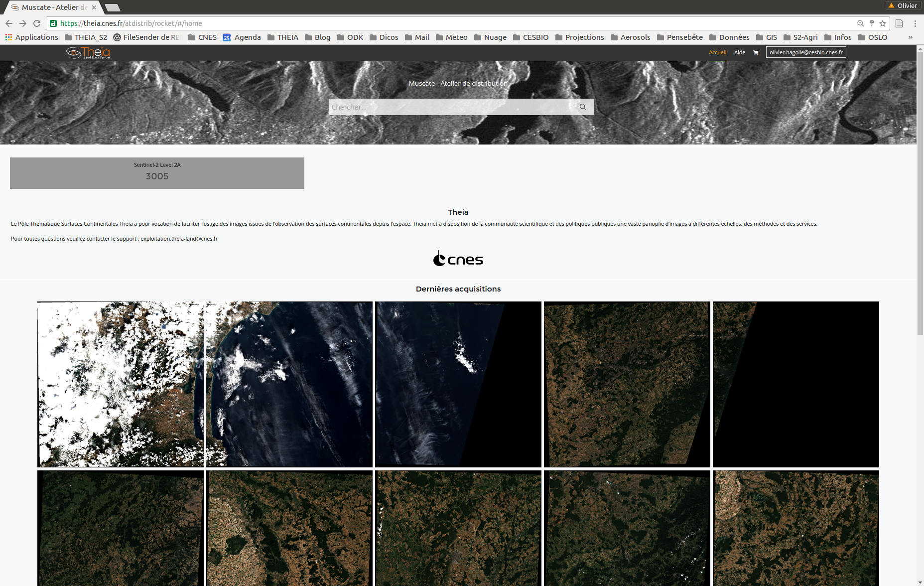Open the coastal ocean acquisition thumbnail

coord(289,384)
